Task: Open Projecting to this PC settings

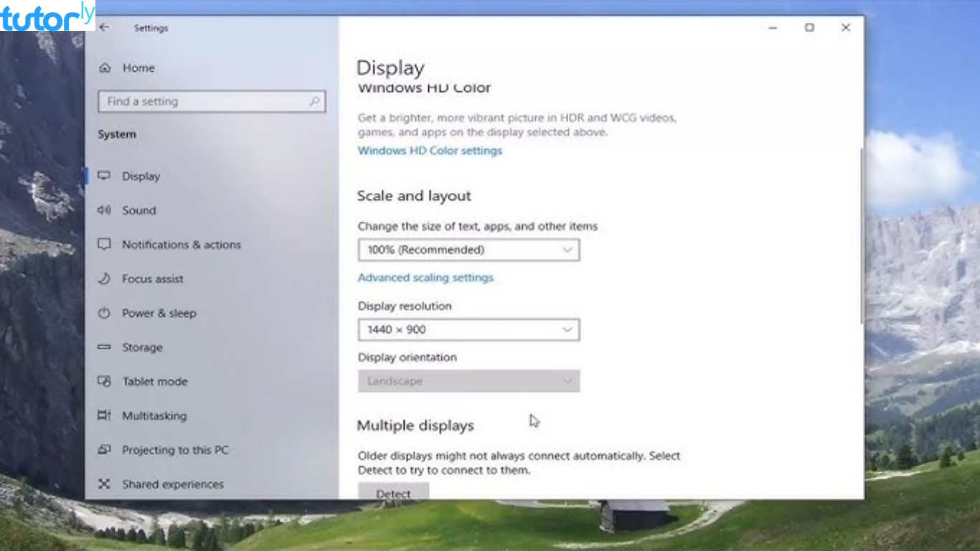Action: click(x=176, y=450)
